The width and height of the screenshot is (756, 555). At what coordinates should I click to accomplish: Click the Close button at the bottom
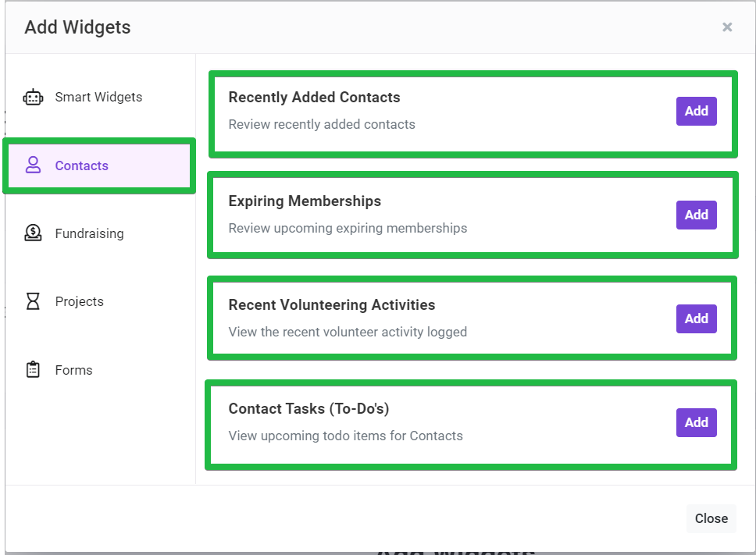[x=711, y=518]
